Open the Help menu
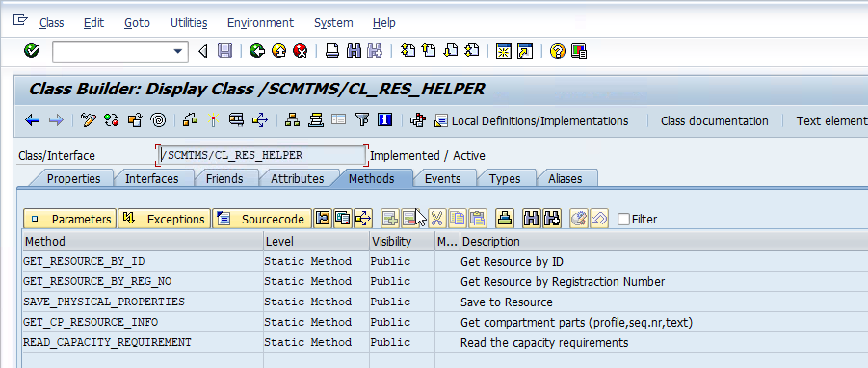Screen dimensions: 868x368 point(383,23)
